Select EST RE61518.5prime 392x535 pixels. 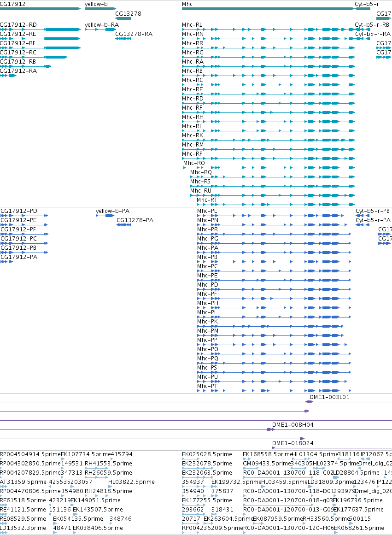pyautogui.click(x=23, y=500)
